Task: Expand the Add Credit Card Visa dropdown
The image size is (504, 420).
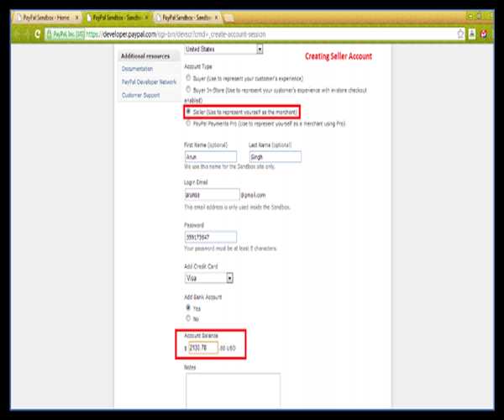Action: tap(208, 277)
